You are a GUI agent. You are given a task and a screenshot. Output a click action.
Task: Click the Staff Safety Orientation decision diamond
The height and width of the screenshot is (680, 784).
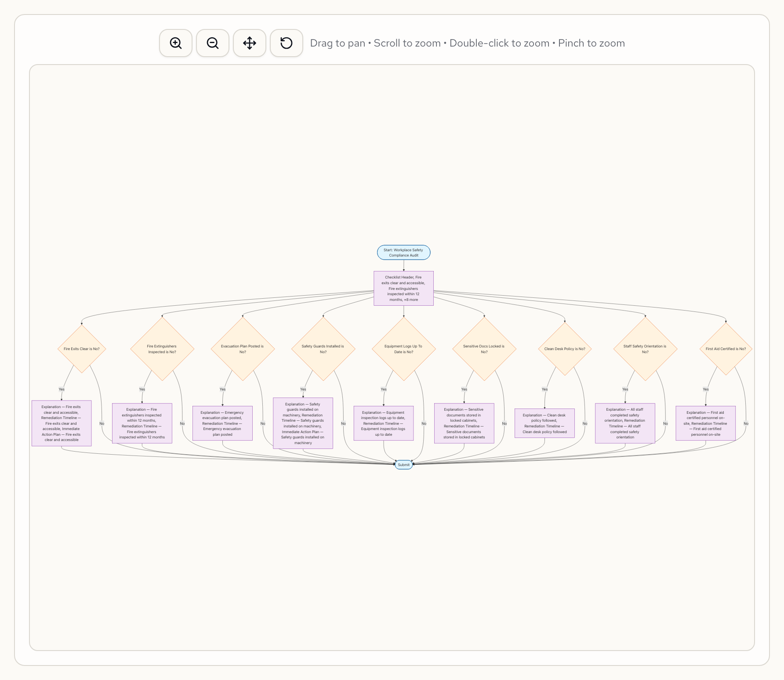(645, 349)
